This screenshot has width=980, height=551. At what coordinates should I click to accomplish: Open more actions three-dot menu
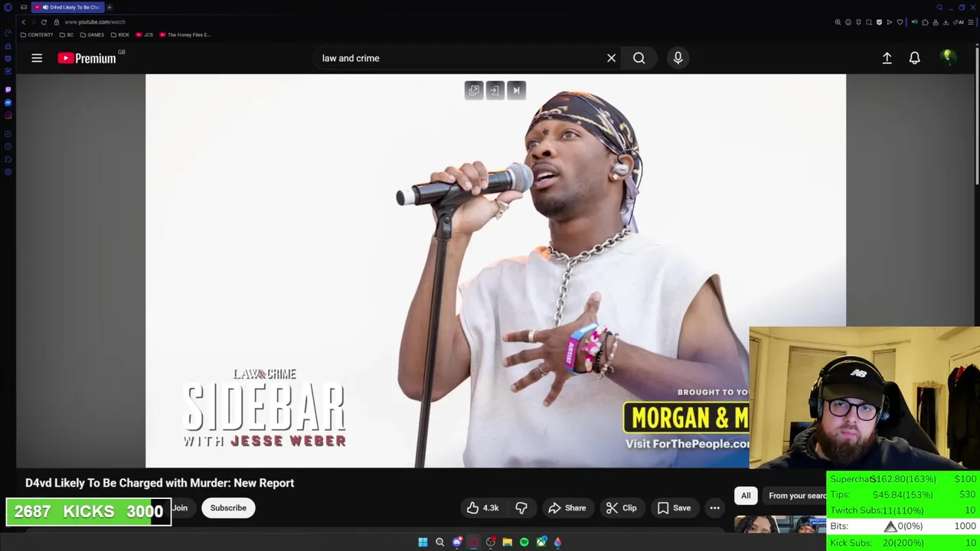pyautogui.click(x=714, y=508)
